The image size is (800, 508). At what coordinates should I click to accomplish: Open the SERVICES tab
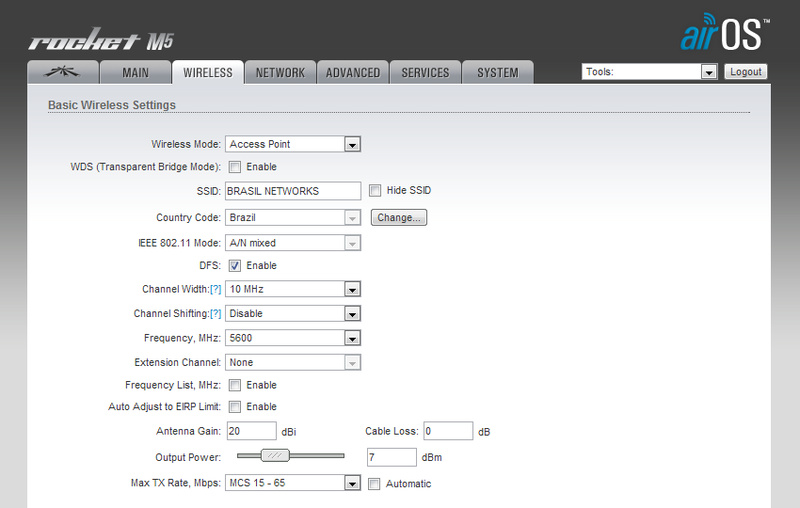pyautogui.click(x=425, y=72)
